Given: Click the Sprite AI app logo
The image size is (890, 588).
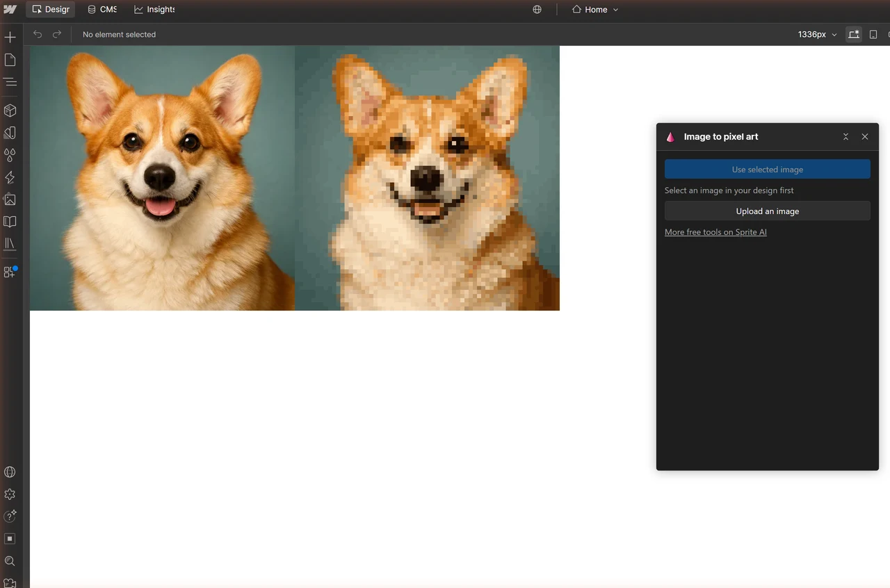Looking at the screenshot, I should pyautogui.click(x=670, y=137).
